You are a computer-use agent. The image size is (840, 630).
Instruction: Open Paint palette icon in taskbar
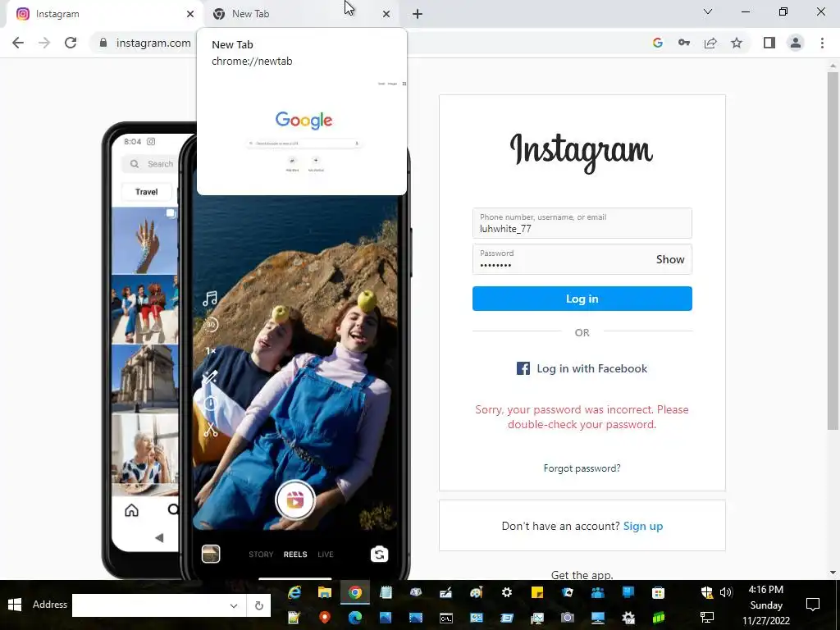(x=477, y=592)
